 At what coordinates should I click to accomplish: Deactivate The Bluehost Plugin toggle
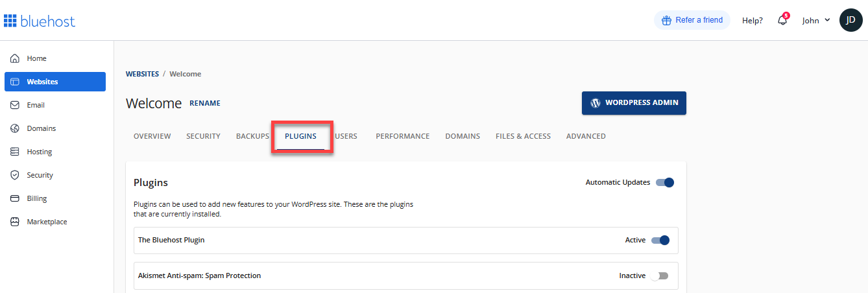point(660,240)
